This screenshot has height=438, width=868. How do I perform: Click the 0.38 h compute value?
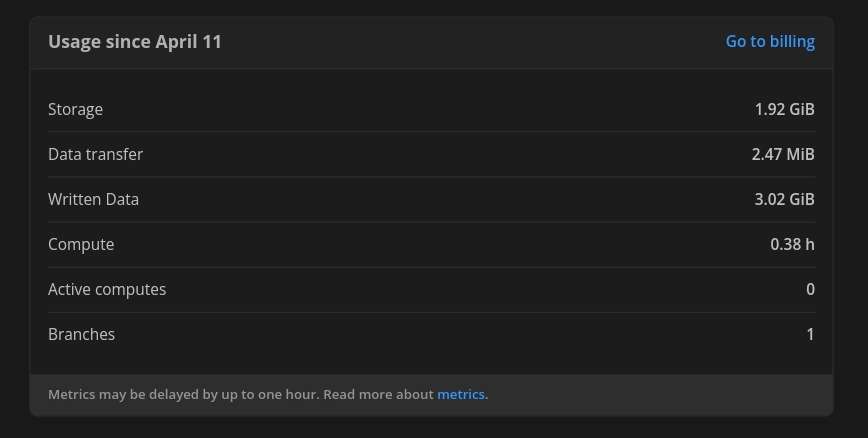pos(792,244)
